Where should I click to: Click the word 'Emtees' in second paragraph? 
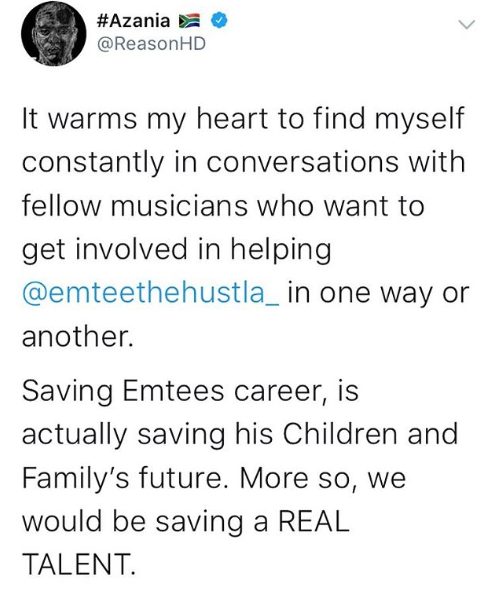coord(173,391)
